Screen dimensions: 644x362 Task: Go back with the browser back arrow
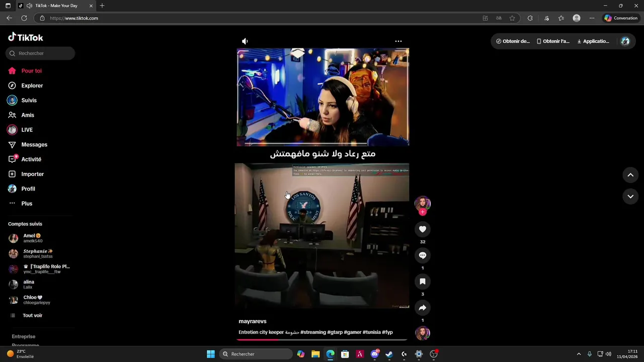click(x=9, y=18)
